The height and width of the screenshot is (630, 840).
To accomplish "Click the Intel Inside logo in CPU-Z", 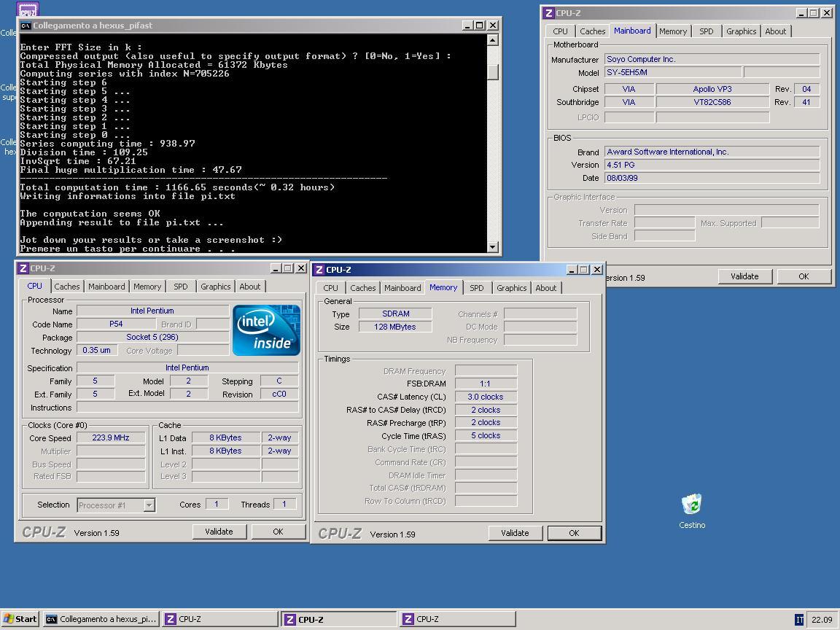I will tap(266, 330).
